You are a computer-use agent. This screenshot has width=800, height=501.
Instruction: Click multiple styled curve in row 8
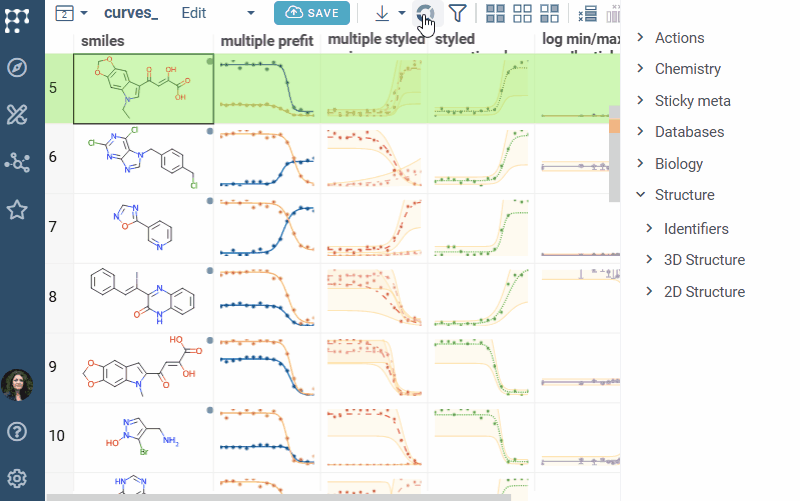point(374,298)
